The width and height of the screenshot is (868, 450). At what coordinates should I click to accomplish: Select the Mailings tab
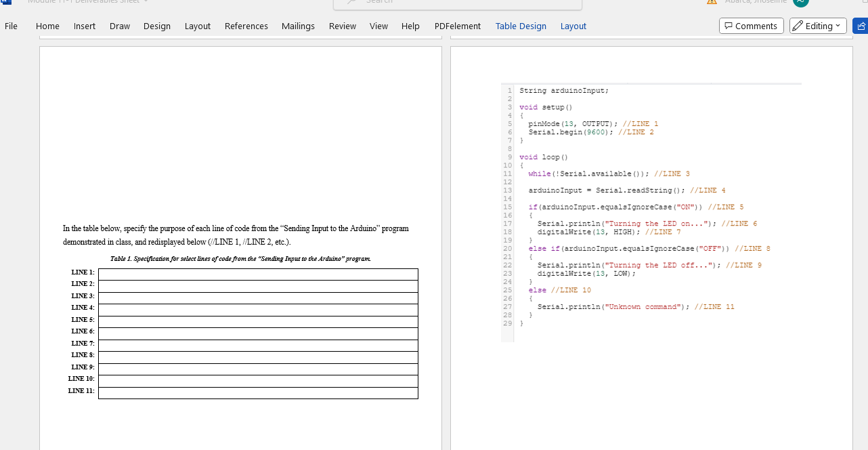pos(298,26)
